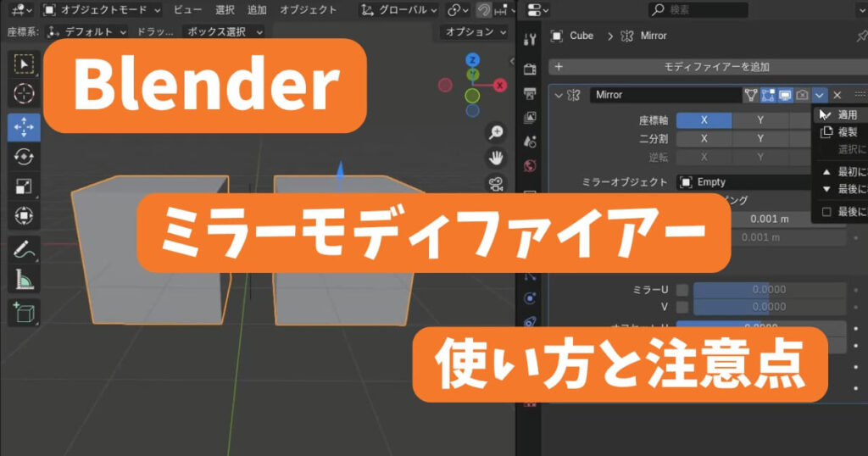This screenshot has height=456, width=868.
Task: Enable the ミラーU checkbox
Action: [x=682, y=289]
